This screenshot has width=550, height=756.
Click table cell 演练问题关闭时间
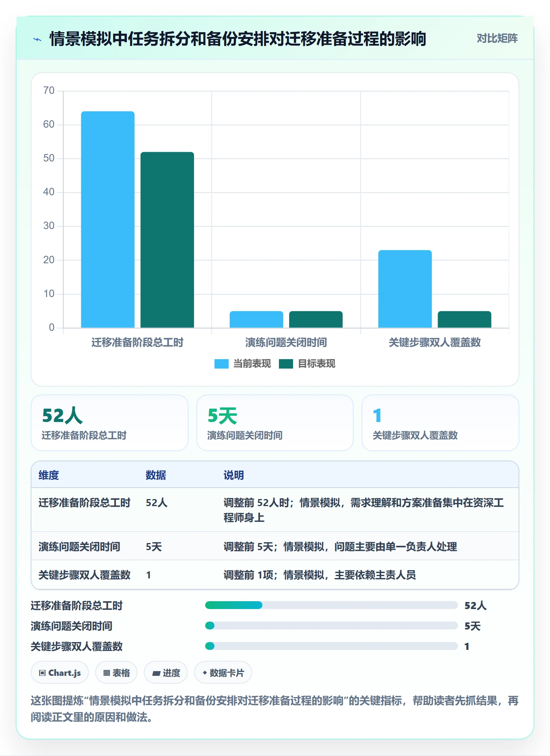tap(79, 547)
